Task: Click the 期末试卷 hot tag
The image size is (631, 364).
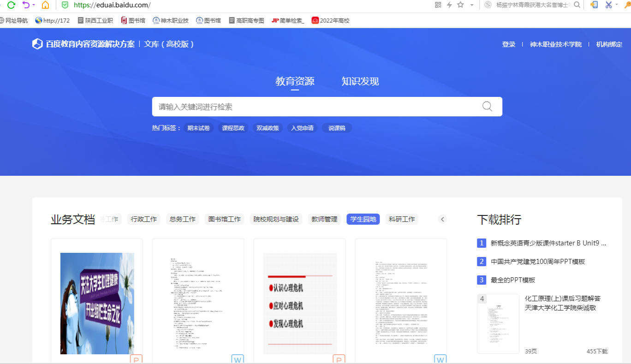Action: point(198,128)
